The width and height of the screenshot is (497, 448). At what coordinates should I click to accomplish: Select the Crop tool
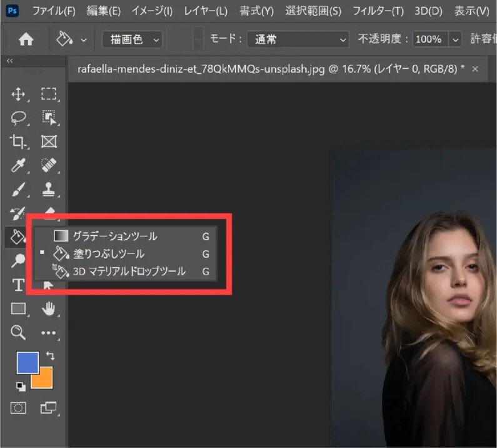coord(18,141)
